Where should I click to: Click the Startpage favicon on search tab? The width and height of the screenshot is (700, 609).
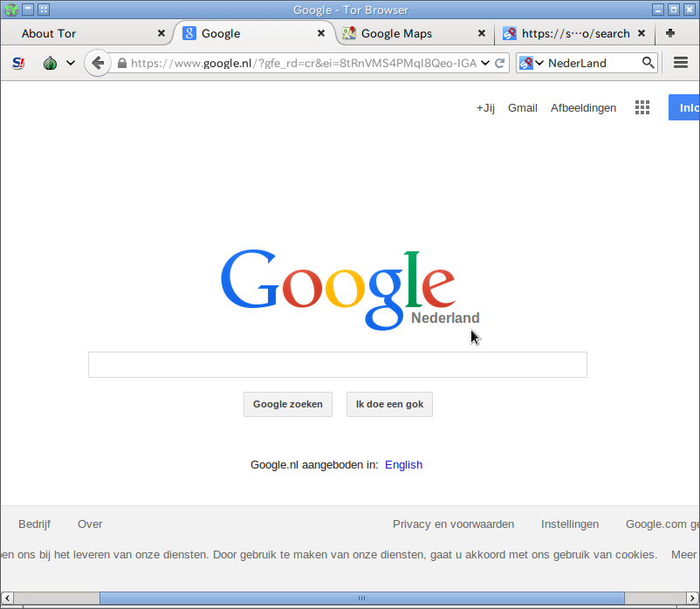[x=510, y=33]
